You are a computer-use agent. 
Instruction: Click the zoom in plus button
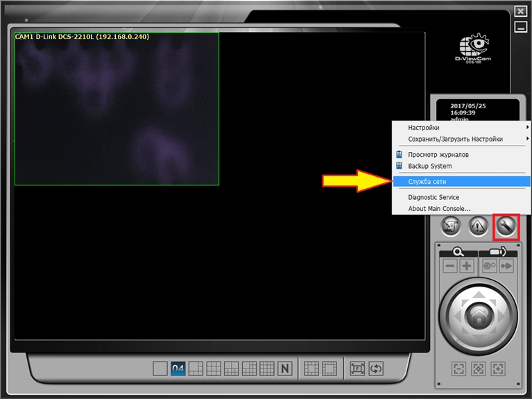(467, 266)
